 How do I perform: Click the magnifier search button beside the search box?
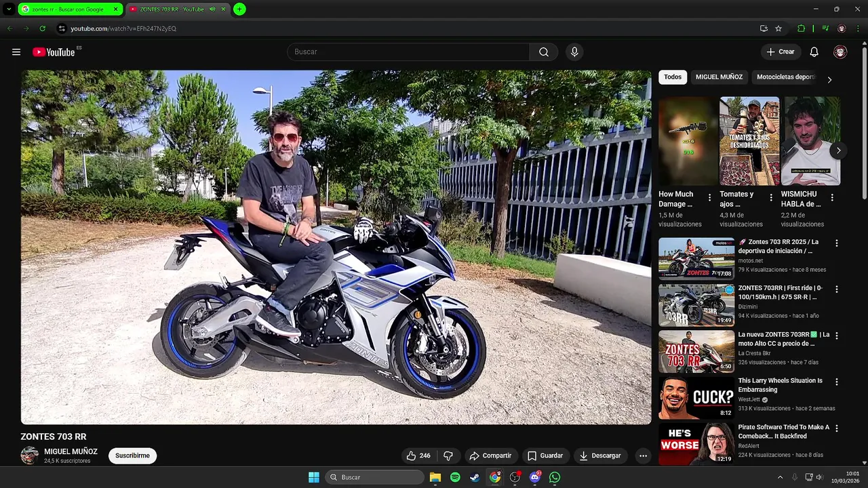(544, 52)
